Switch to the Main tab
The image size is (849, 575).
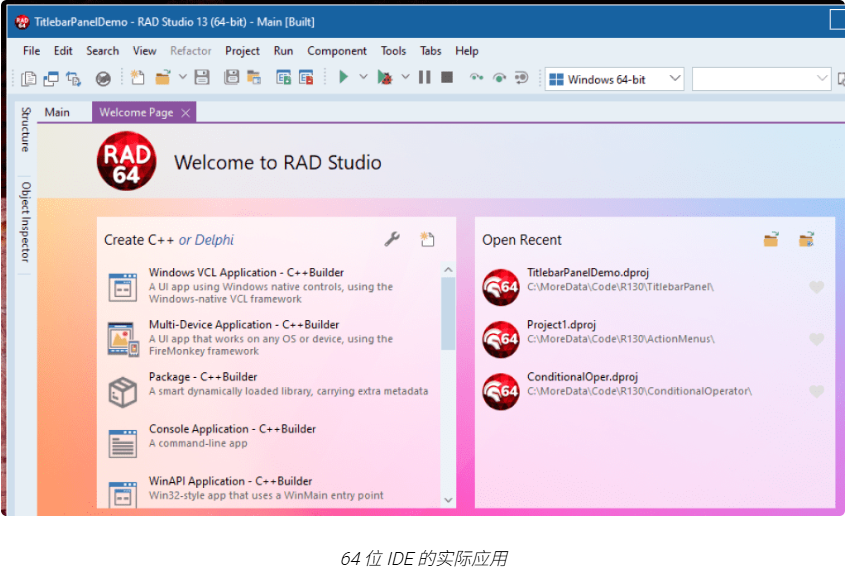[x=57, y=112]
